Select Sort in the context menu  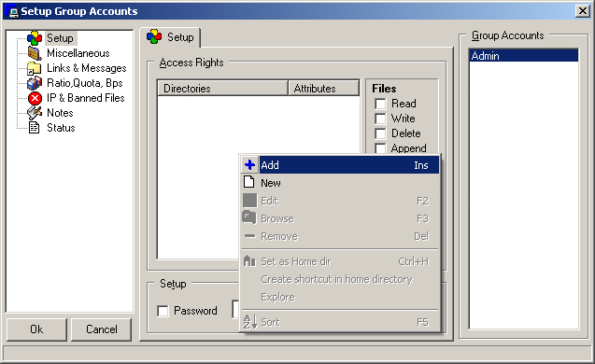[x=340, y=322]
